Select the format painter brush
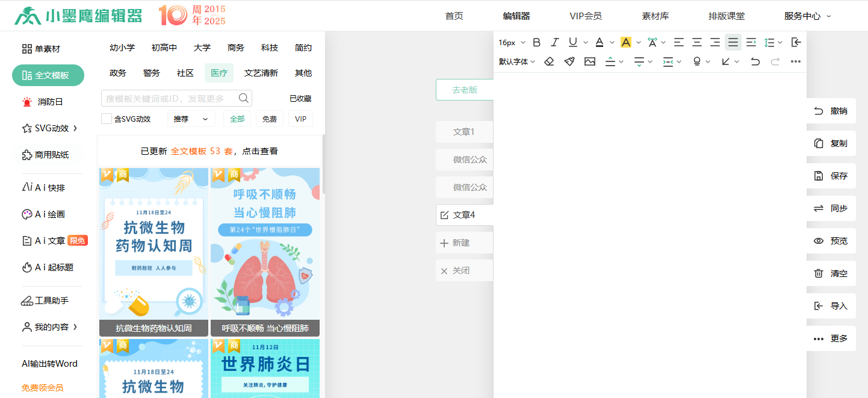Screen dimensions: 868x398 coord(569,61)
